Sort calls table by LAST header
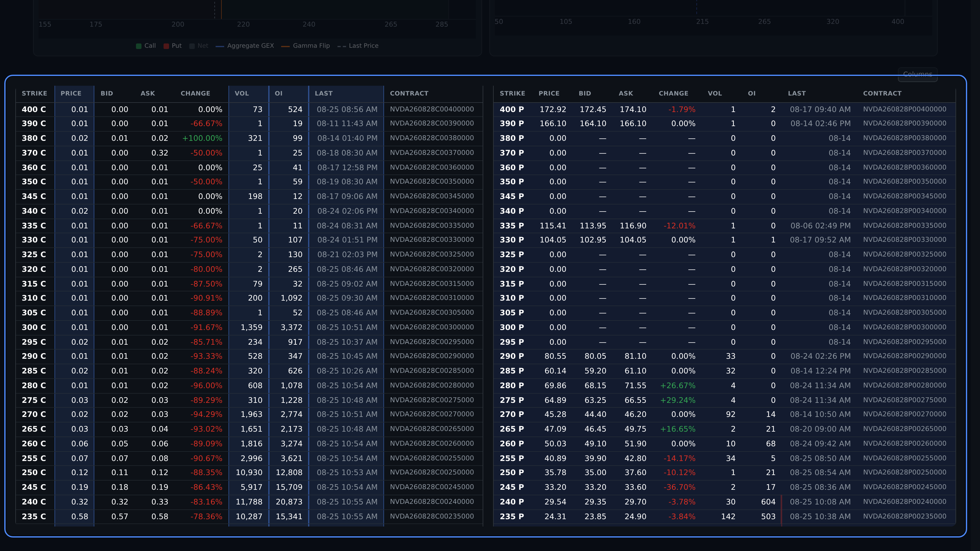Screen dimensions: 980x551 (323, 94)
